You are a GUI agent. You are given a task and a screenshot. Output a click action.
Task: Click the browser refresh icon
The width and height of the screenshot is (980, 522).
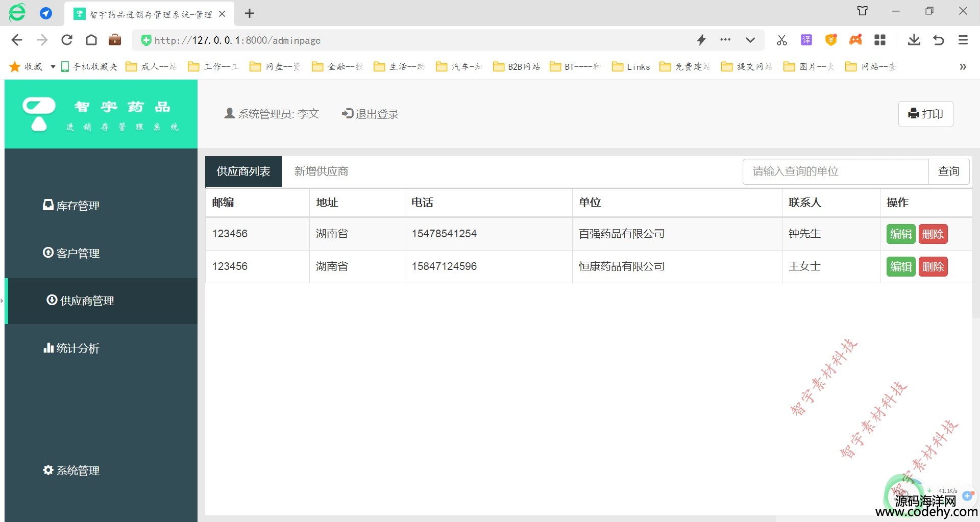pos(67,40)
